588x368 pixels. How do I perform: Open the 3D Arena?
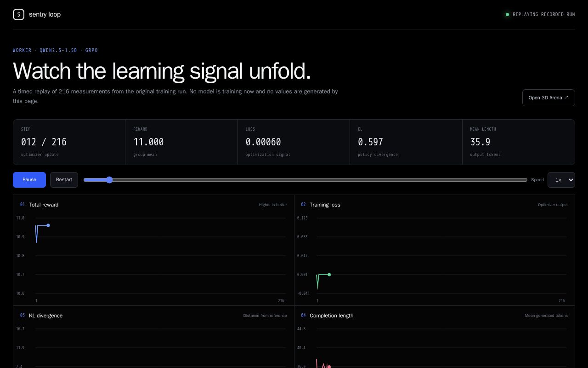[x=548, y=98]
